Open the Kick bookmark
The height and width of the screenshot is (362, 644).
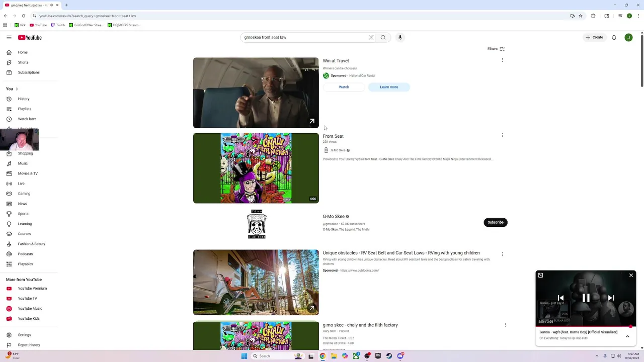point(20,25)
